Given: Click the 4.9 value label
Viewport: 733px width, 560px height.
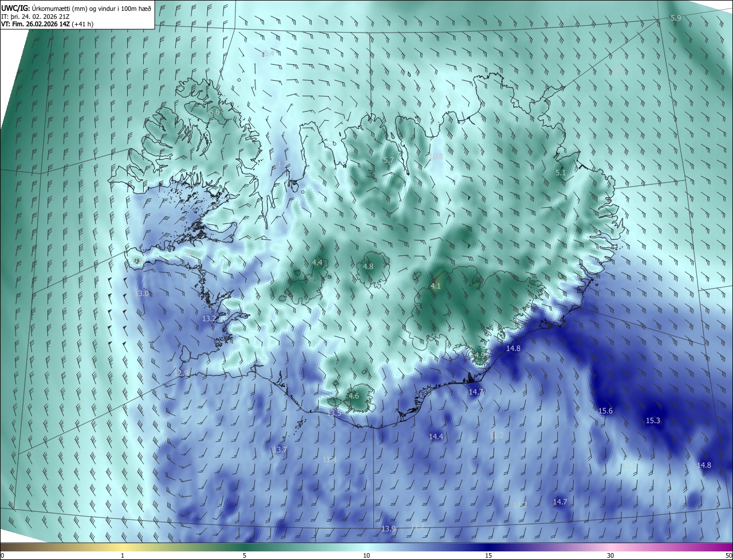Looking at the screenshot, I should [x=479, y=356].
